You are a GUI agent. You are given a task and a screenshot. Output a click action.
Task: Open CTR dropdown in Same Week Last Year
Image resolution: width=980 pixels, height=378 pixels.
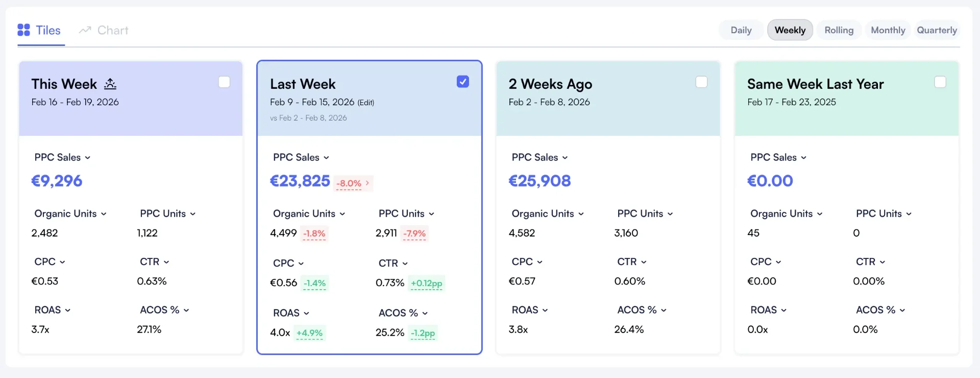(871, 262)
